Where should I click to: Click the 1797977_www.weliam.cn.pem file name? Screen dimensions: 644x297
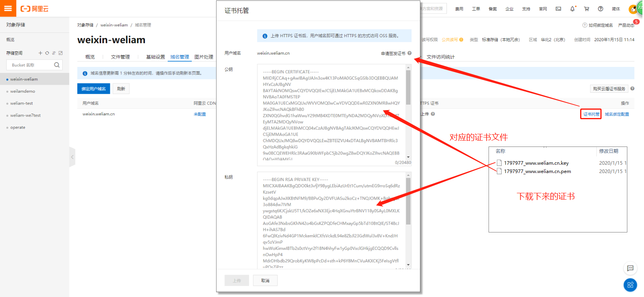(537, 171)
